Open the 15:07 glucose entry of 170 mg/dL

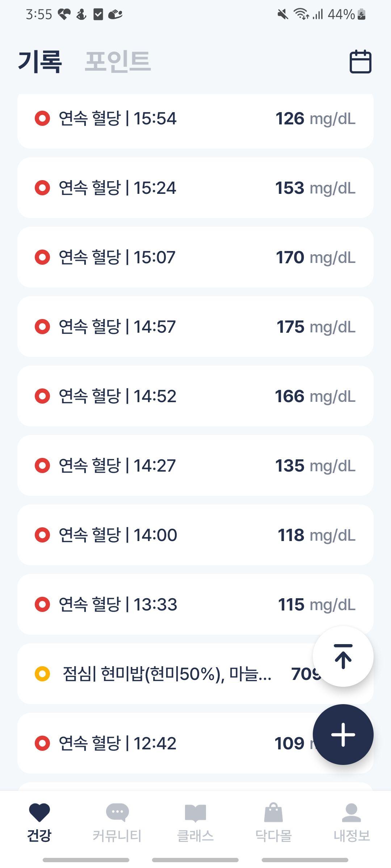[x=195, y=257]
